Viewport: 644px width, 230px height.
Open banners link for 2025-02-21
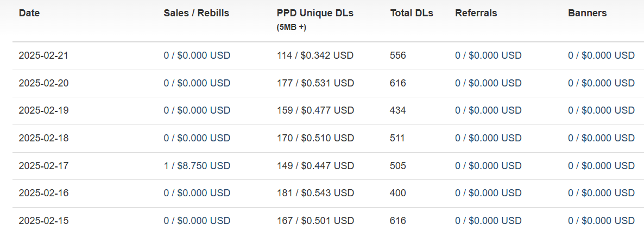[x=601, y=55]
